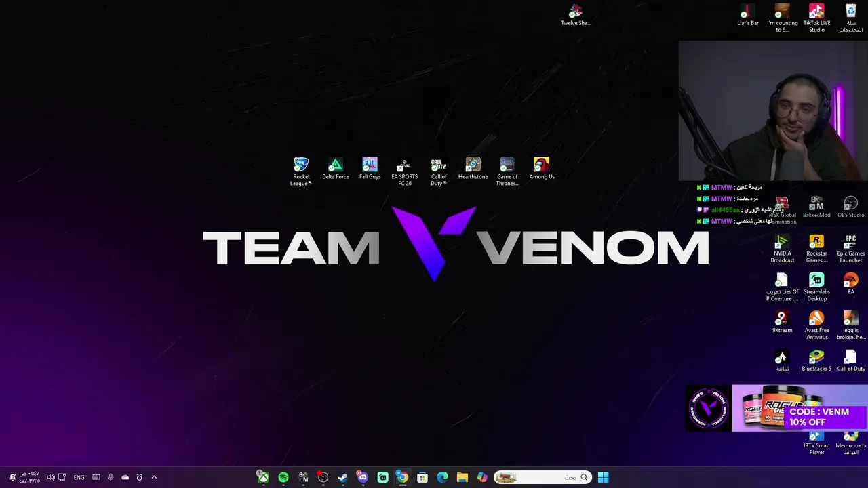
Task: Open the Hearthstone desktop icon
Action: [473, 169]
